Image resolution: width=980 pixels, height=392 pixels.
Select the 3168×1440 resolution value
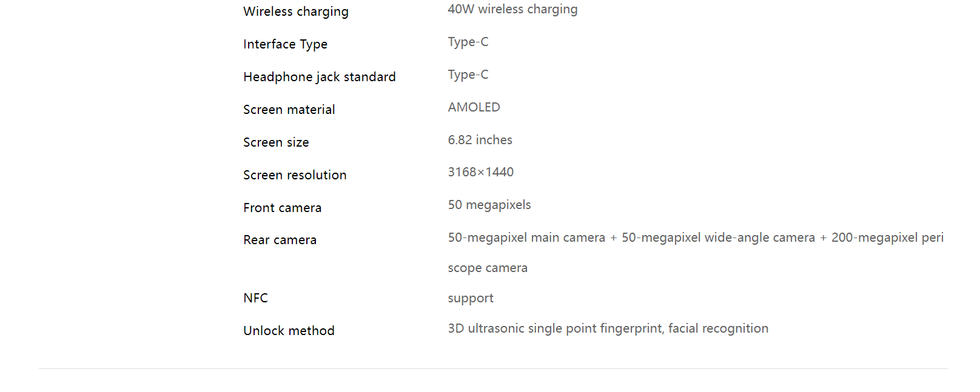tap(481, 172)
